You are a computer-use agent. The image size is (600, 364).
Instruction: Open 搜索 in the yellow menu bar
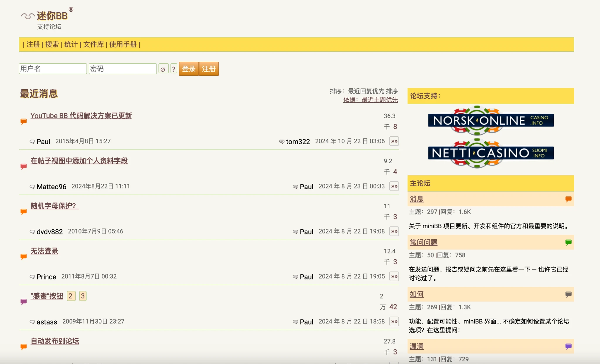(x=52, y=44)
